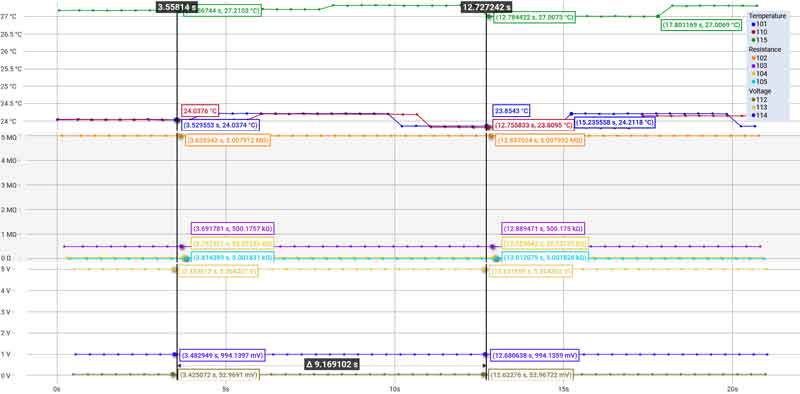Toggle channel 105 in the Resistance legend
The image size is (800, 394).
point(760,82)
